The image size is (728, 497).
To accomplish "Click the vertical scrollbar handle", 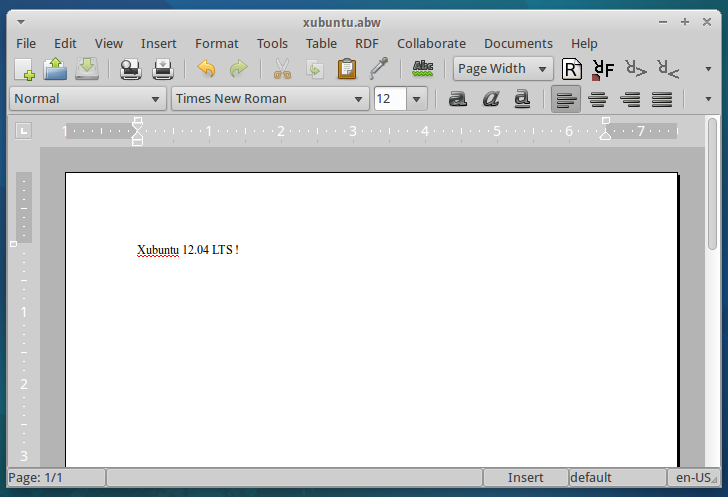I will [713, 184].
